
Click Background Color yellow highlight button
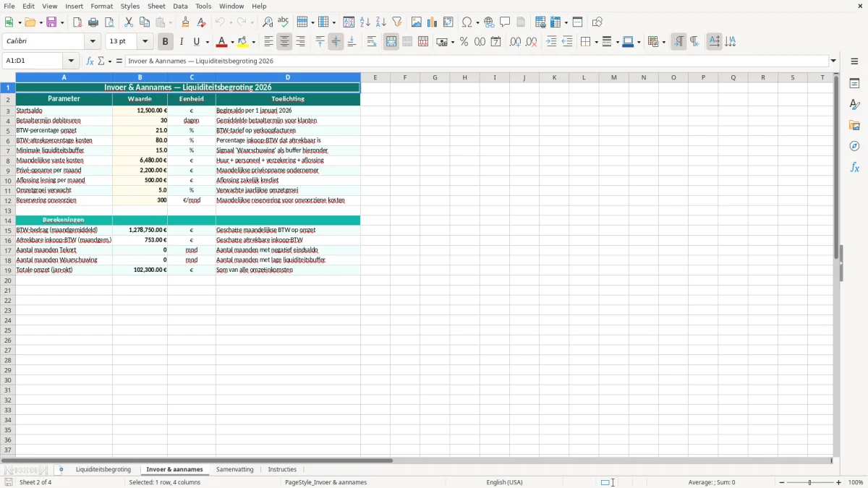(x=243, y=42)
